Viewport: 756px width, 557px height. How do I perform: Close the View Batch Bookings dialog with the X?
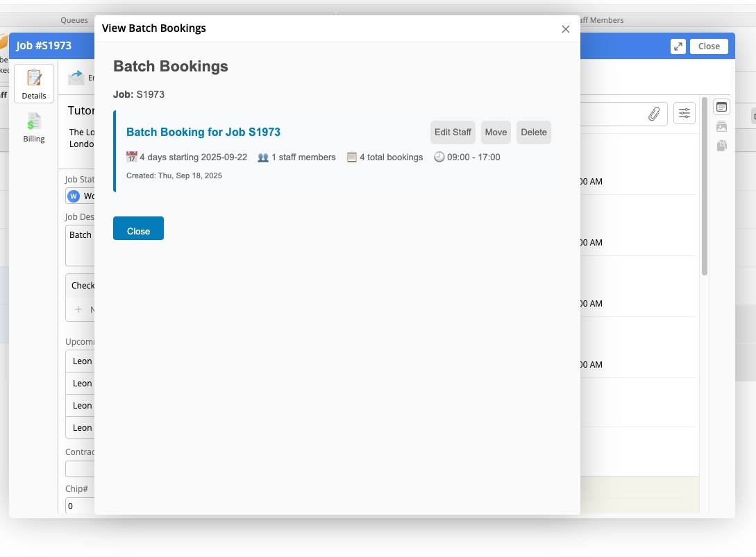tap(565, 29)
